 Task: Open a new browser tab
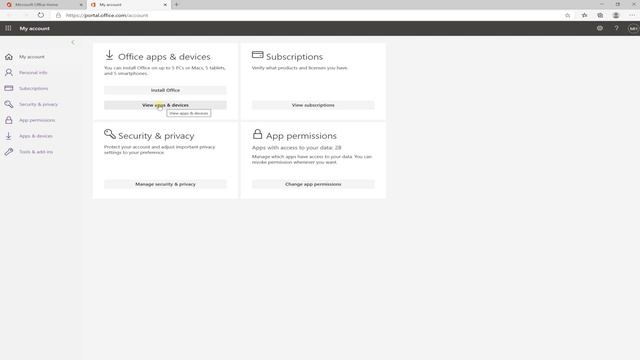(x=176, y=4)
